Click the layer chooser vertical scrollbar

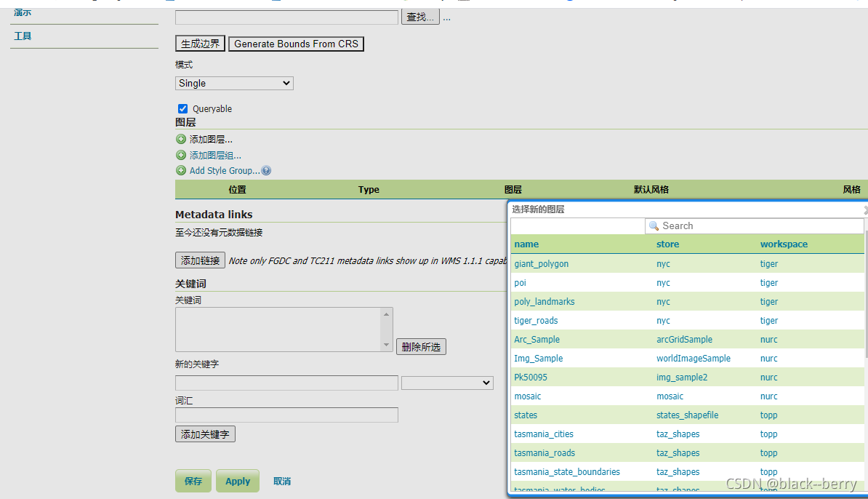tap(866, 294)
